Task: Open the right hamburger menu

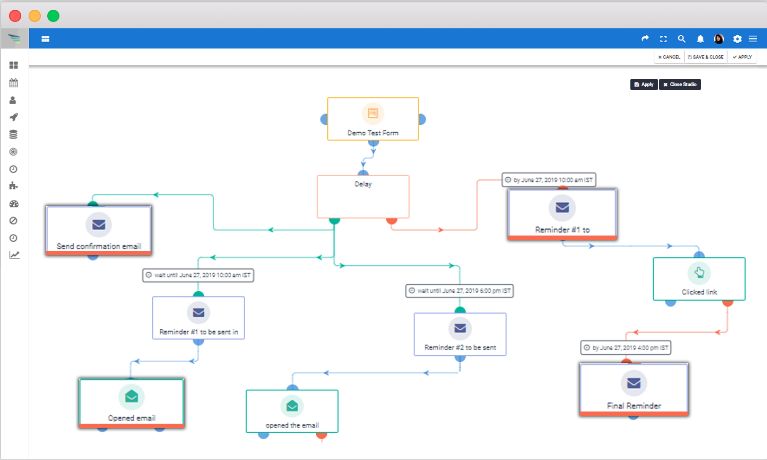Action: coord(753,39)
